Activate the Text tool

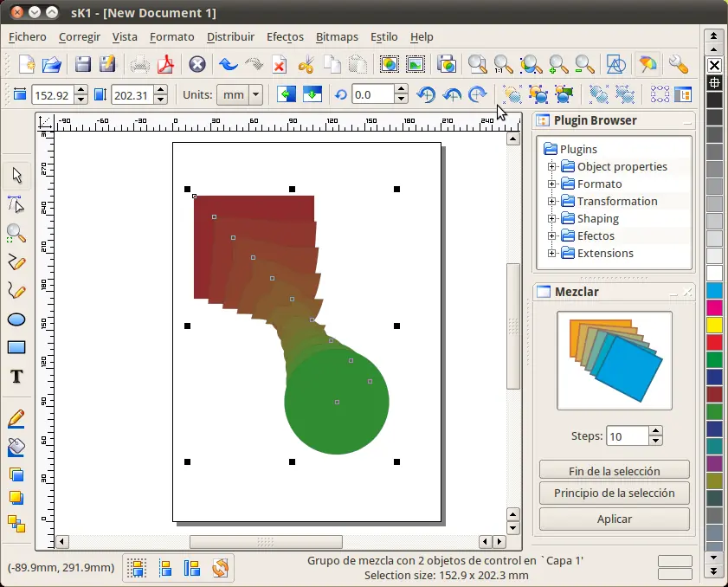pos(16,377)
